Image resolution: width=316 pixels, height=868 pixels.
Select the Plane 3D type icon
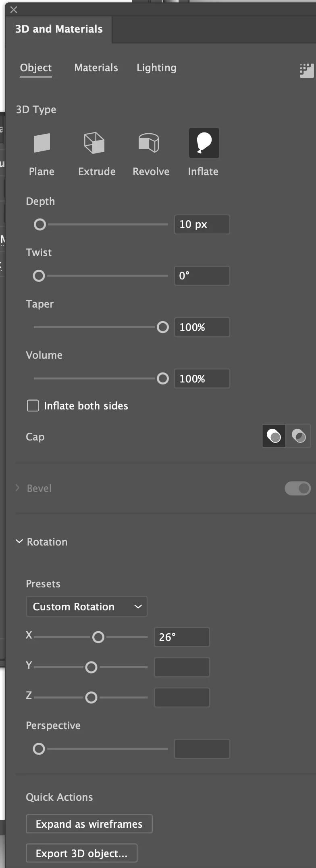click(x=42, y=143)
